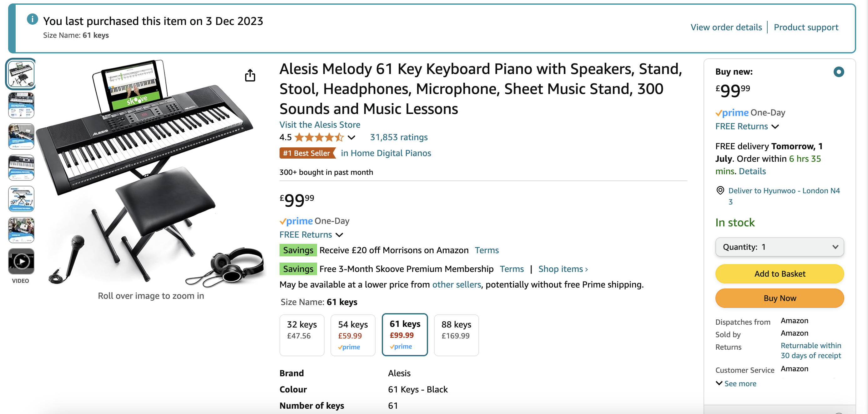Viewport: 868px width, 414px height.
Task: Click the info icon in purchase banner
Action: click(32, 19)
